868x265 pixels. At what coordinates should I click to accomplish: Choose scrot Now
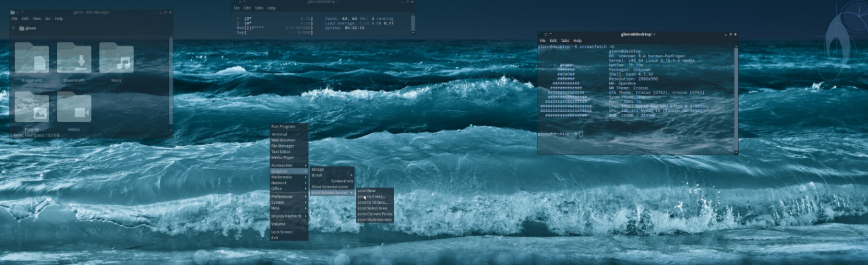point(375,191)
